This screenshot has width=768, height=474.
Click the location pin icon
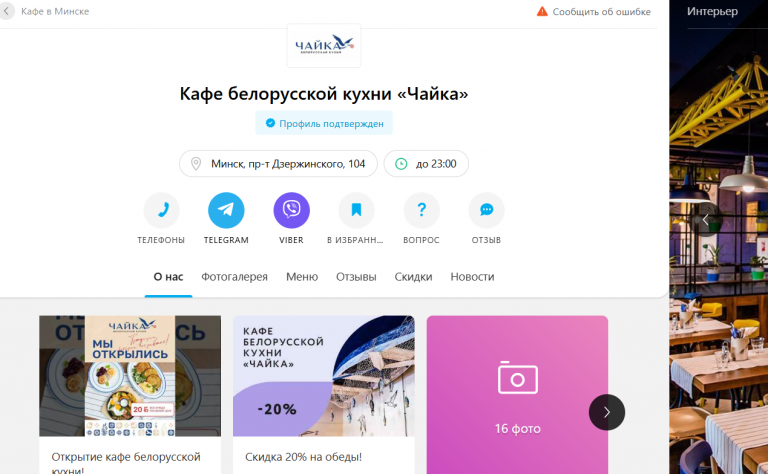click(x=196, y=164)
